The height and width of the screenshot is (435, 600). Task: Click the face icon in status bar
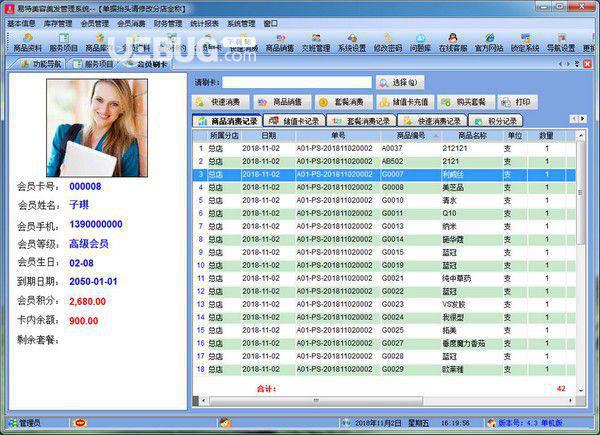coord(225,423)
